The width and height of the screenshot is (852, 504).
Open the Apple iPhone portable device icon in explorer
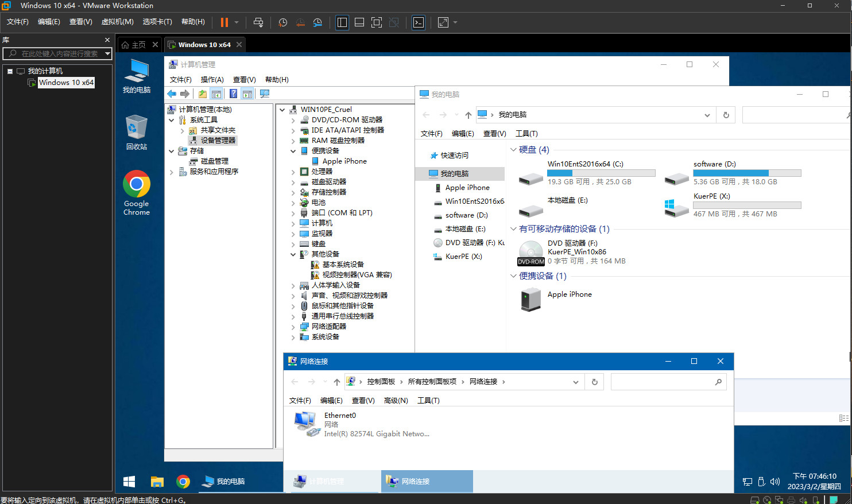(531, 299)
